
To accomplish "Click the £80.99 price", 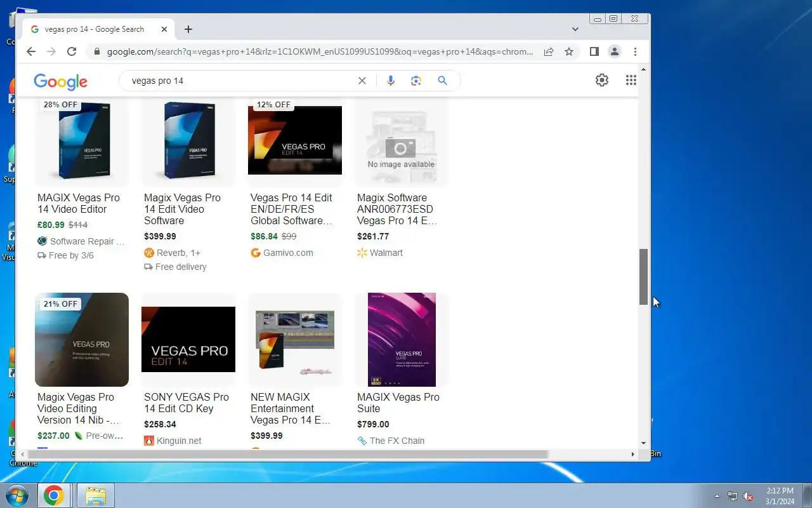I will click(51, 225).
